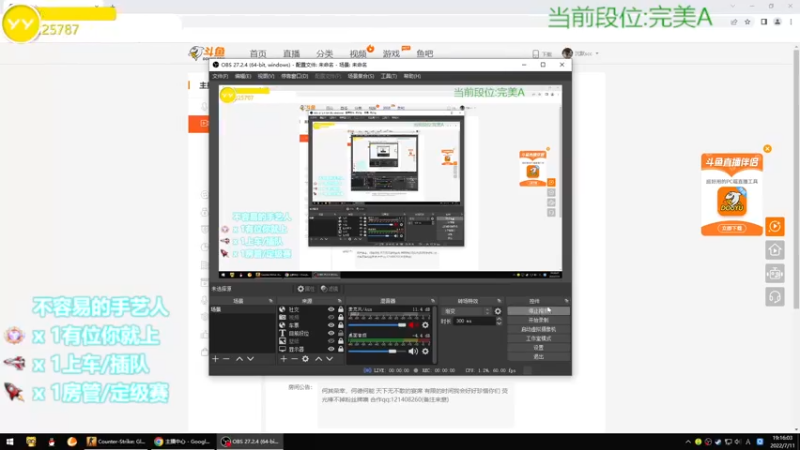
Task: Pop out the Controls dock panel
Action: pos(566,301)
